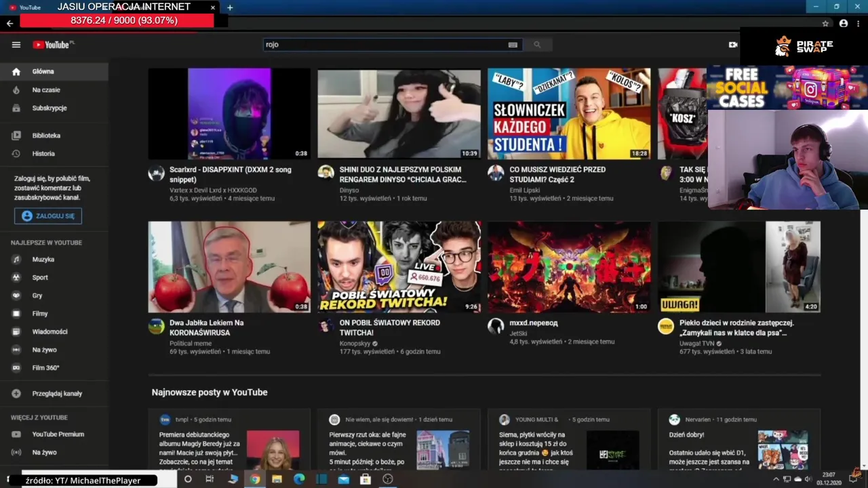The width and height of the screenshot is (868, 488).
Task: Select Główna in the sidebar
Action: (x=54, y=71)
